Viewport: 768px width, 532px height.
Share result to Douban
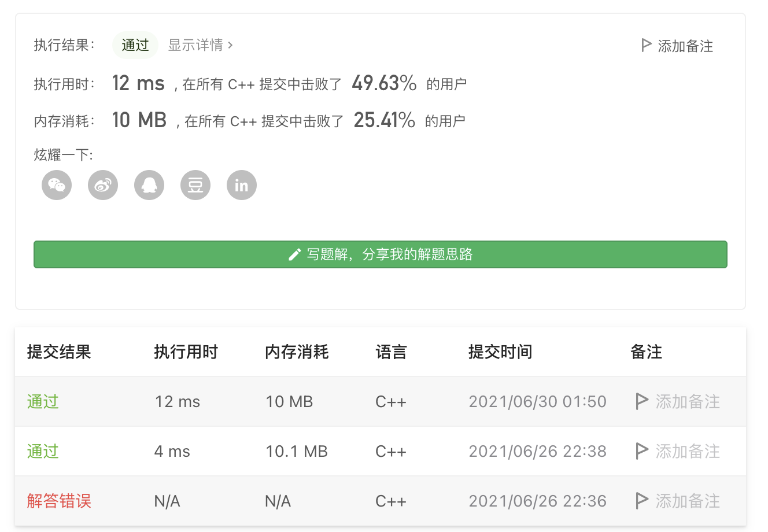(x=195, y=185)
